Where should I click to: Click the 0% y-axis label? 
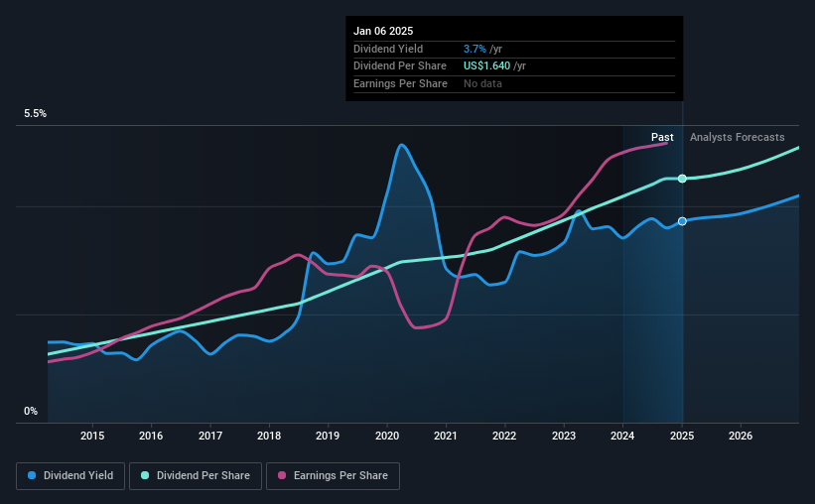click(31, 411)
